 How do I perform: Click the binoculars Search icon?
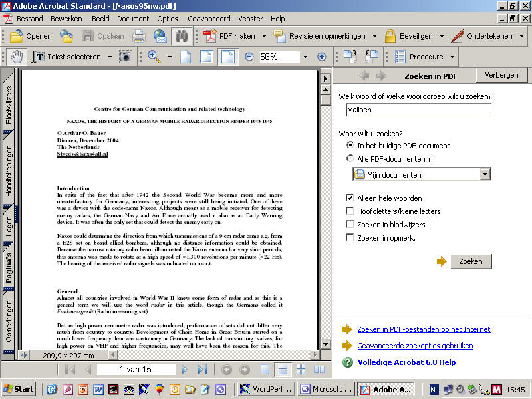[180, 36]
